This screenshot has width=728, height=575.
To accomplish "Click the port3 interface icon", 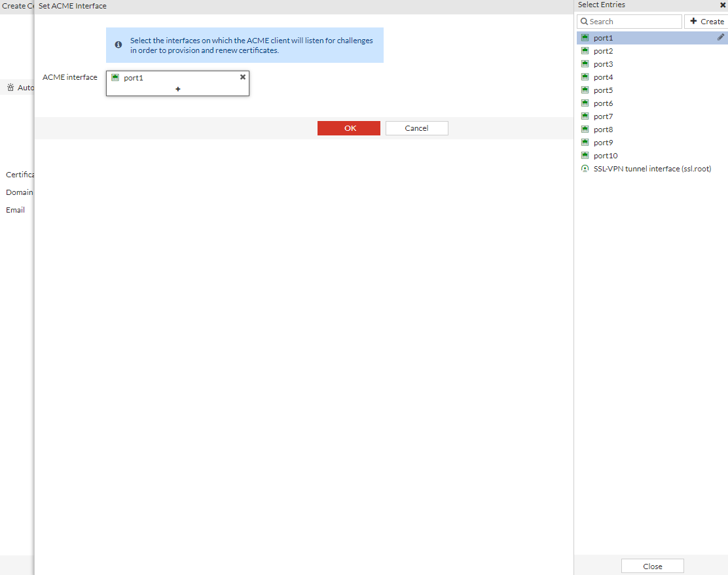I will click(x=585, y=63).
